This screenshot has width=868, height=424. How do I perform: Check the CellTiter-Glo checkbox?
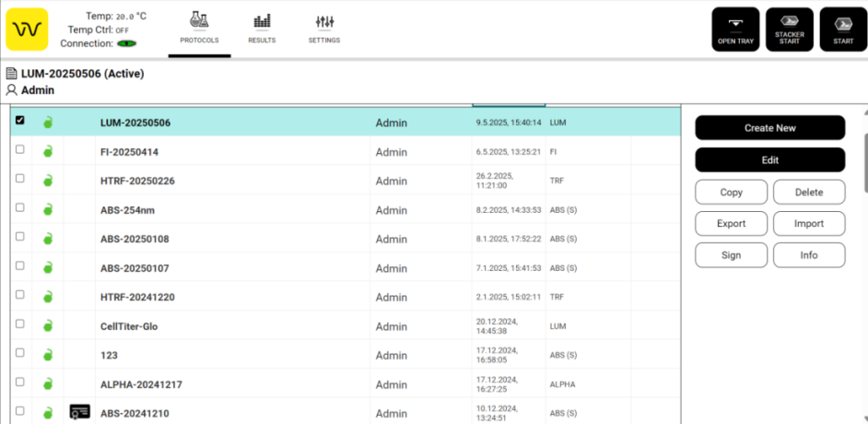tap(20, 324)
